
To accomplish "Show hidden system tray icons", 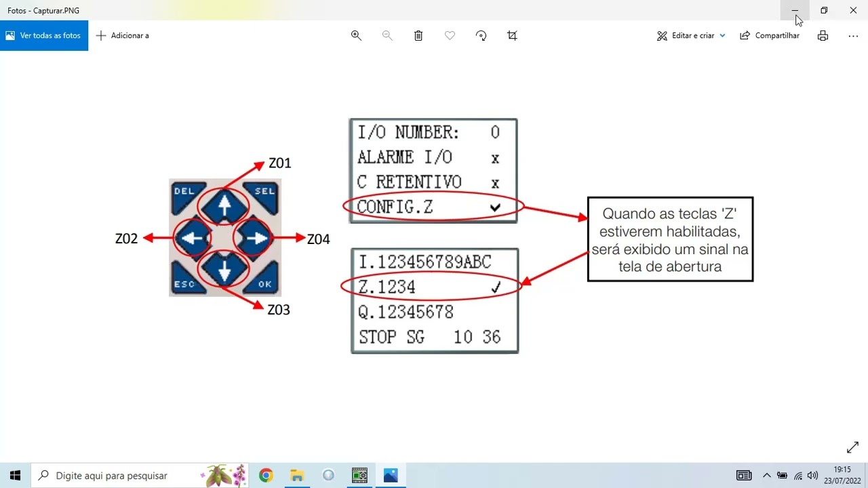I will (767, 475).
